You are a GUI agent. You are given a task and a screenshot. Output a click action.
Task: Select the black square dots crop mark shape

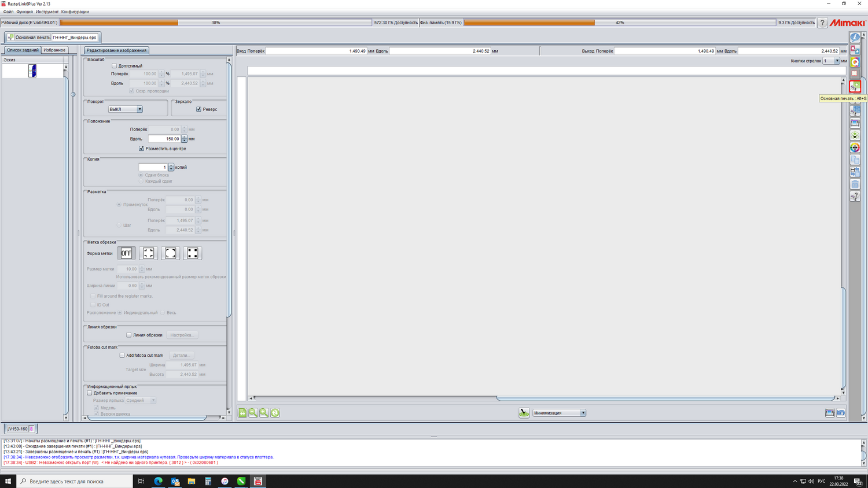pyautogui.click(x=193, y=253)
